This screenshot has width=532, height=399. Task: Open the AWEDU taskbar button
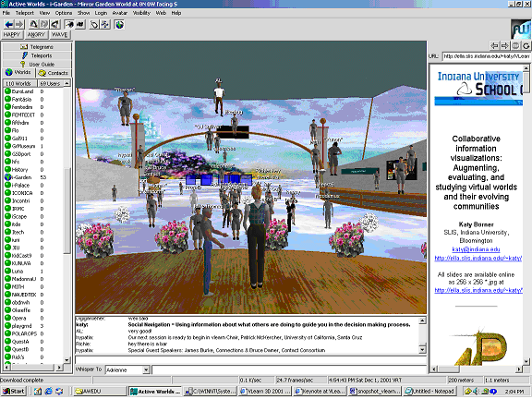tap(101, 392)
